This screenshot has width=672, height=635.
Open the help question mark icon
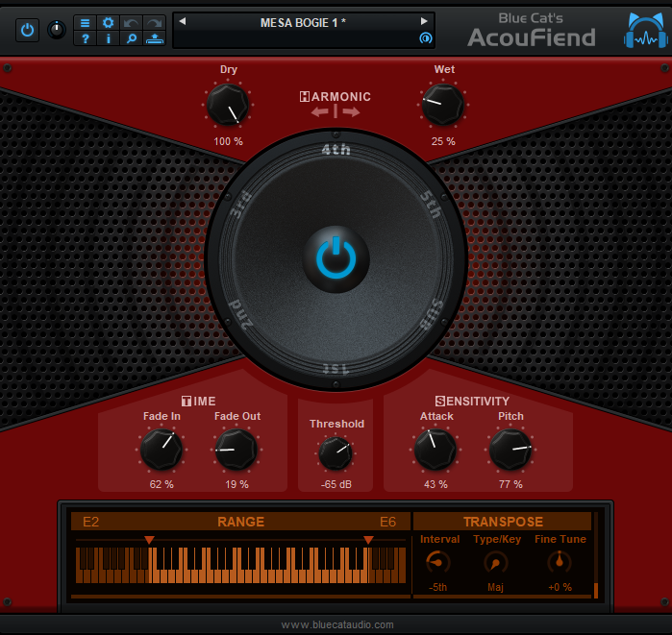pyautogui.click(x=85, y=38)
